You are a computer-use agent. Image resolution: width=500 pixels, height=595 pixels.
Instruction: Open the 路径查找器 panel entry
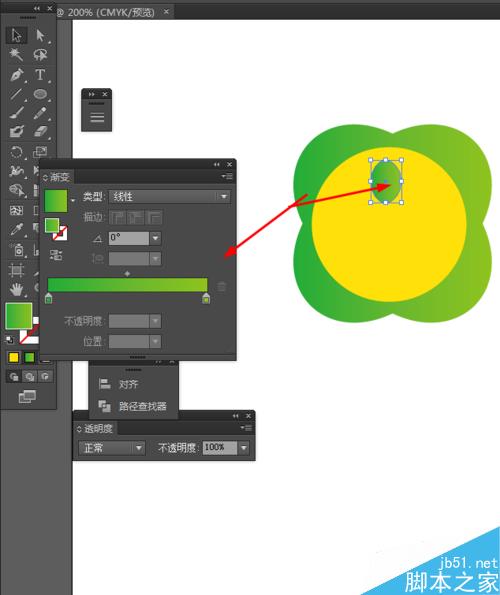[x=132, y=406]
